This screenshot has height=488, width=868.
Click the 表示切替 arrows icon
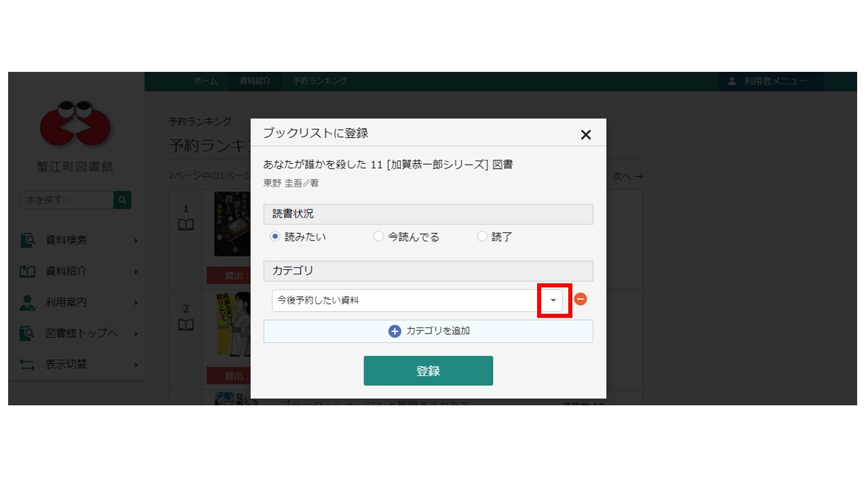pyautogui.click(x=27, y=365)
